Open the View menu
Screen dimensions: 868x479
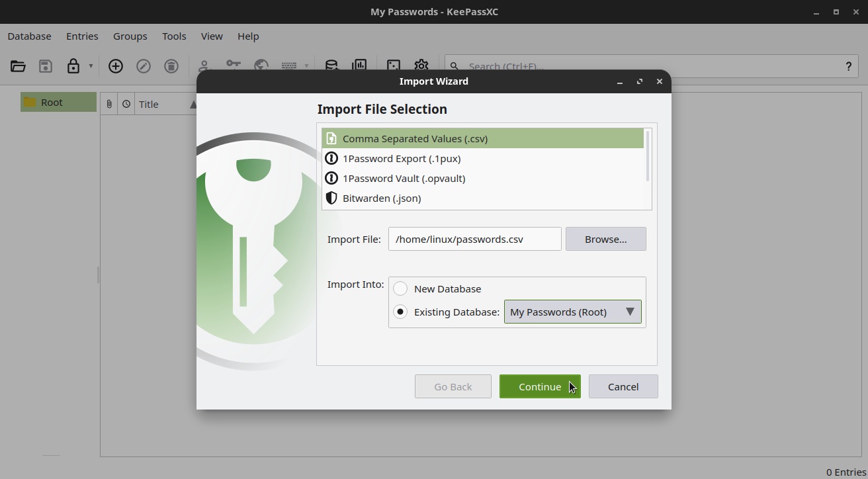(212, 36)
